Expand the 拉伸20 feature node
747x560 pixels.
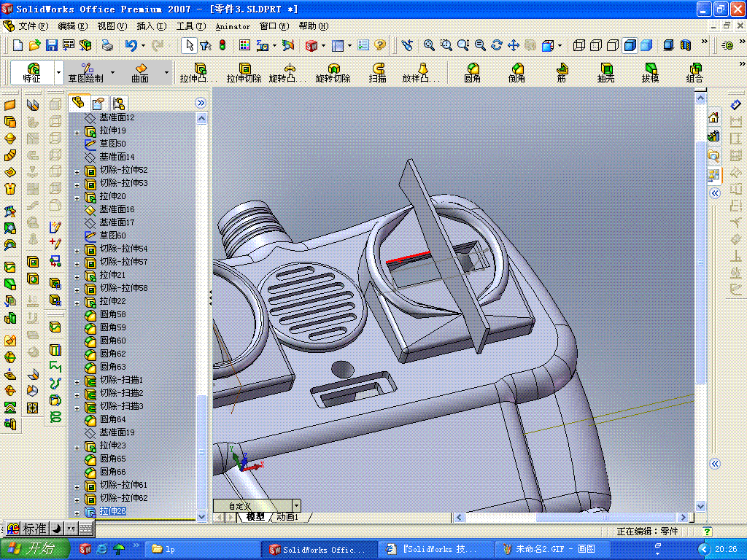[x=77, y=198]
